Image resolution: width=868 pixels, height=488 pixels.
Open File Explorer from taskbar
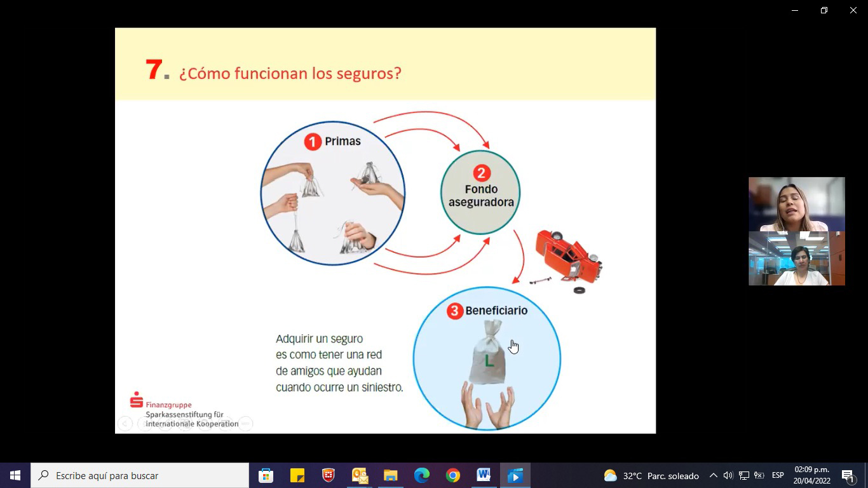pyautogui.click(x=390, y=475)
